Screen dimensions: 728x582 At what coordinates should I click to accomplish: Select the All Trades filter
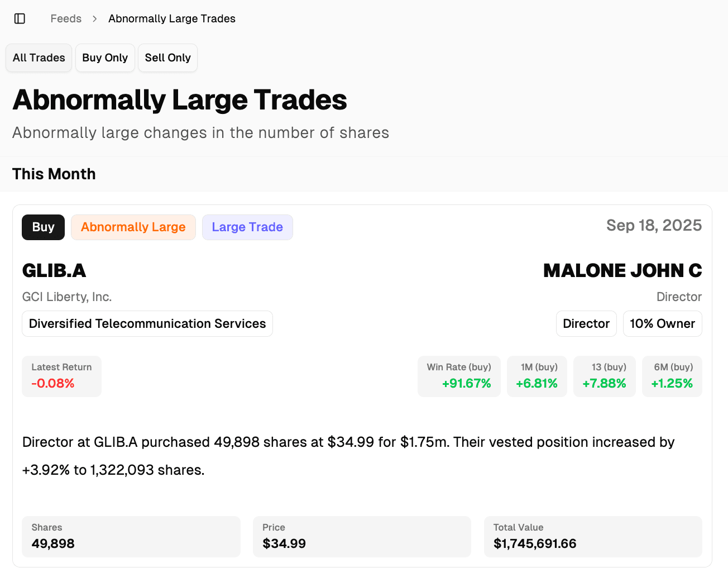[38, 58]
